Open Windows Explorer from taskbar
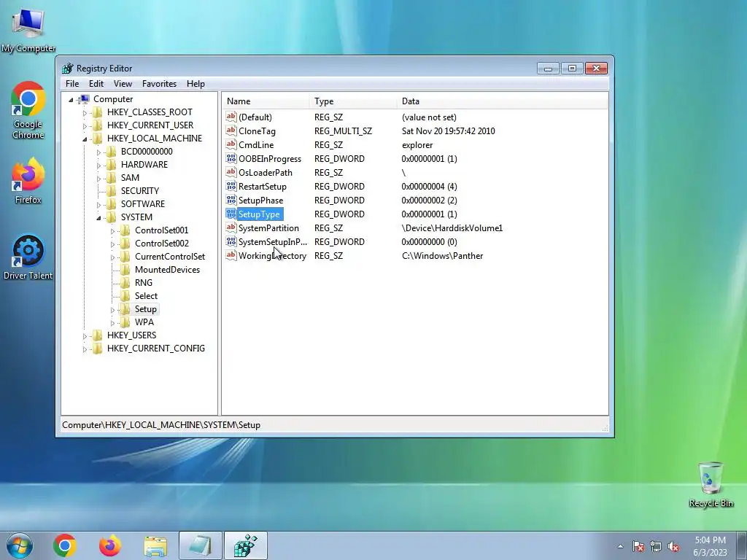This screenshot has height=560, width=747. pyautogui.click(x=155, y=545)
